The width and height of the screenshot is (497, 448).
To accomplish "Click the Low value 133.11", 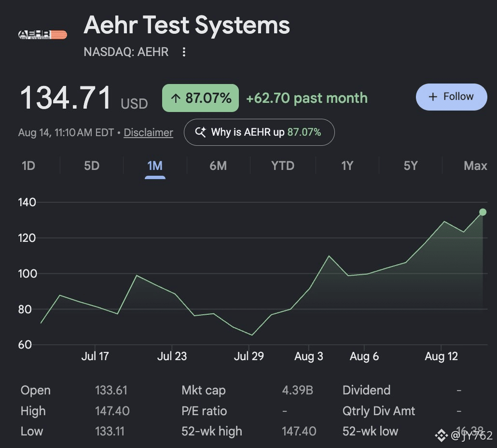I will click(110, 432).
